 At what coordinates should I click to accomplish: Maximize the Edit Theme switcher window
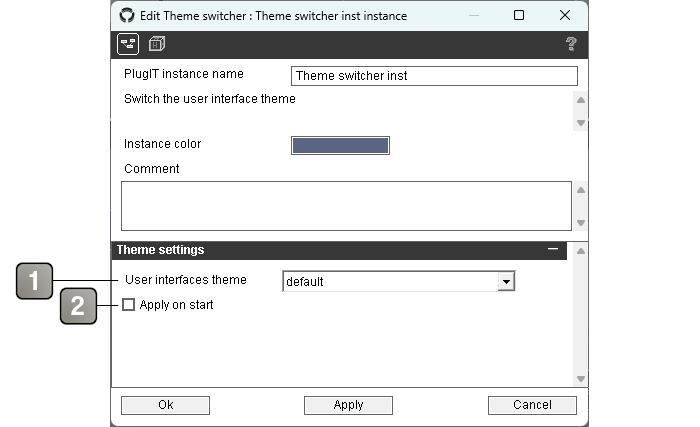click(519, 16)
